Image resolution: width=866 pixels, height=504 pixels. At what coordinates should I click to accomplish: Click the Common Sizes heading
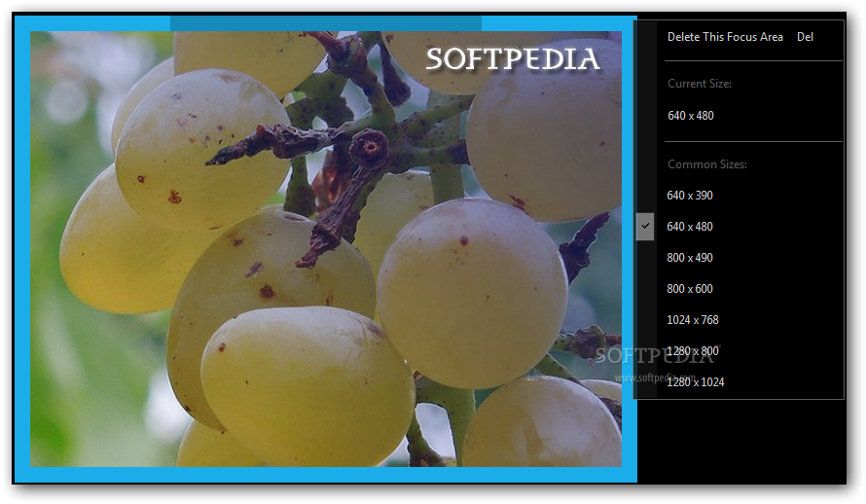(707, 164)
